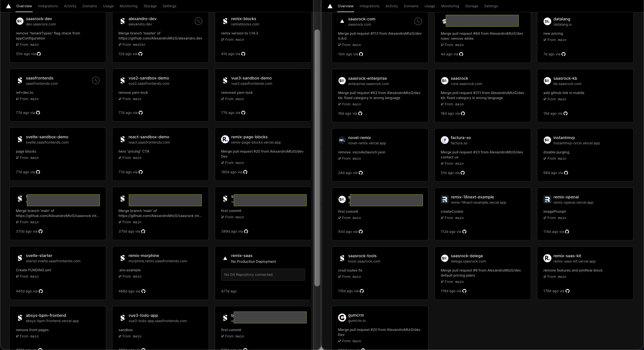Image resolution: width=644 pixels, height=350 pixels.
Task: Click the remix-openai project R logo
Action: pyautogui.click(x=547, y=200)
